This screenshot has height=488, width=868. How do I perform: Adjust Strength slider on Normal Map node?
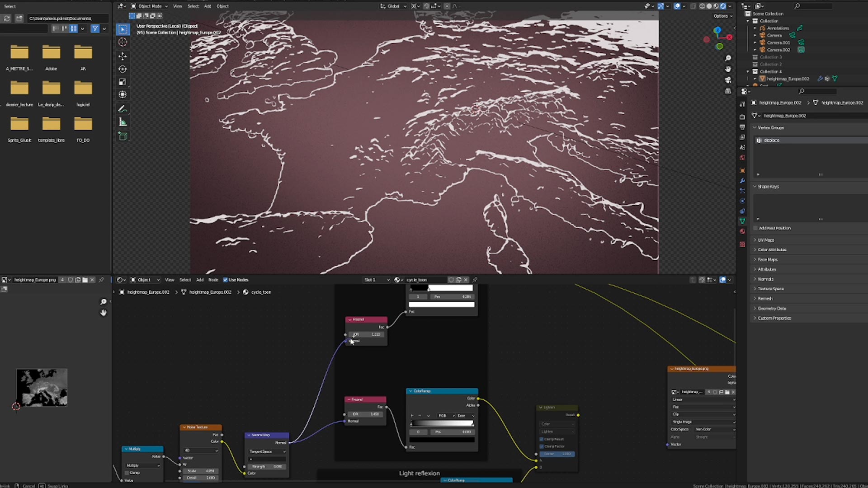pos(267,467)
